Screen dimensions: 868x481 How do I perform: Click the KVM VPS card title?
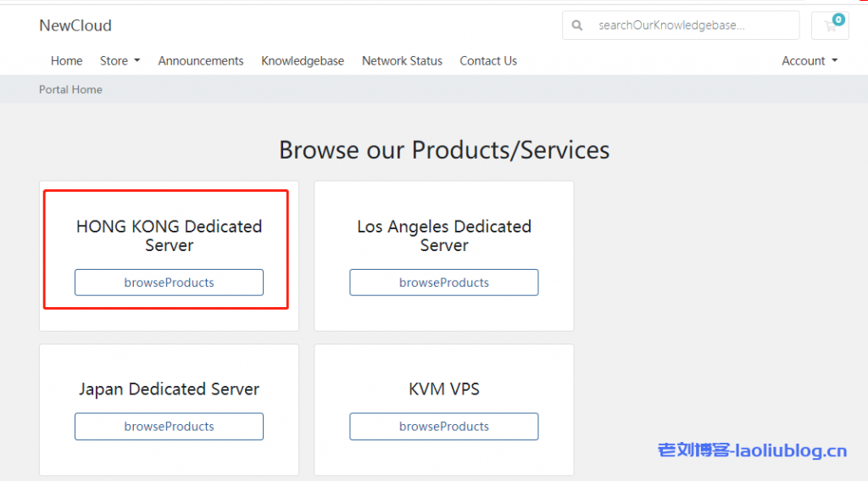coord(444,389)
